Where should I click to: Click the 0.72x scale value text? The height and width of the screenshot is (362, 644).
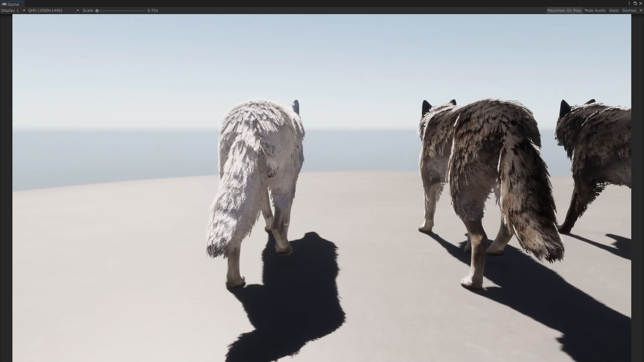[x=153, y=10]
